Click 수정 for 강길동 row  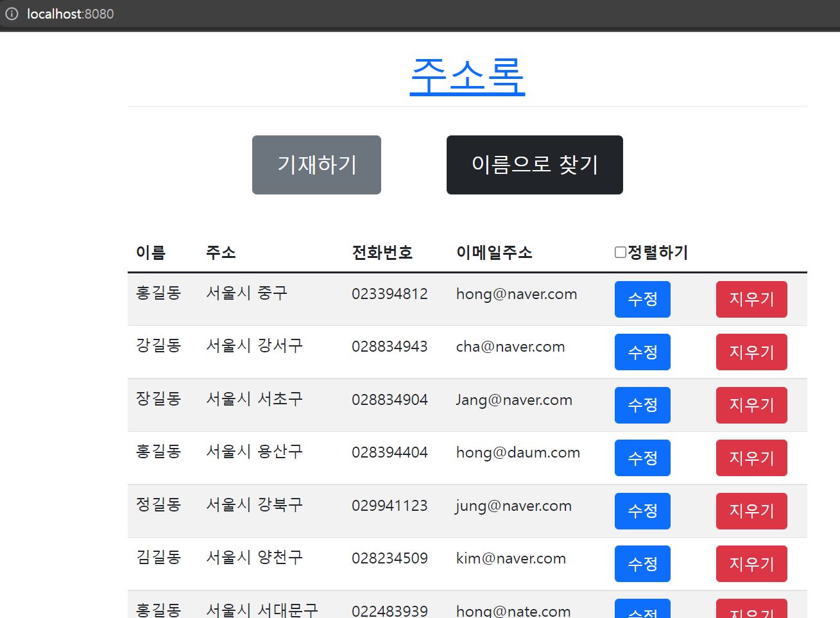click(x=642, y=352)
